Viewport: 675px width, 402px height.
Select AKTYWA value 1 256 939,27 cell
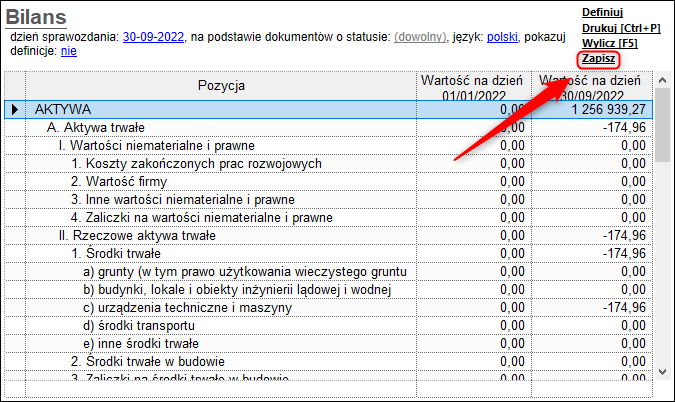[x=592, y=109]
